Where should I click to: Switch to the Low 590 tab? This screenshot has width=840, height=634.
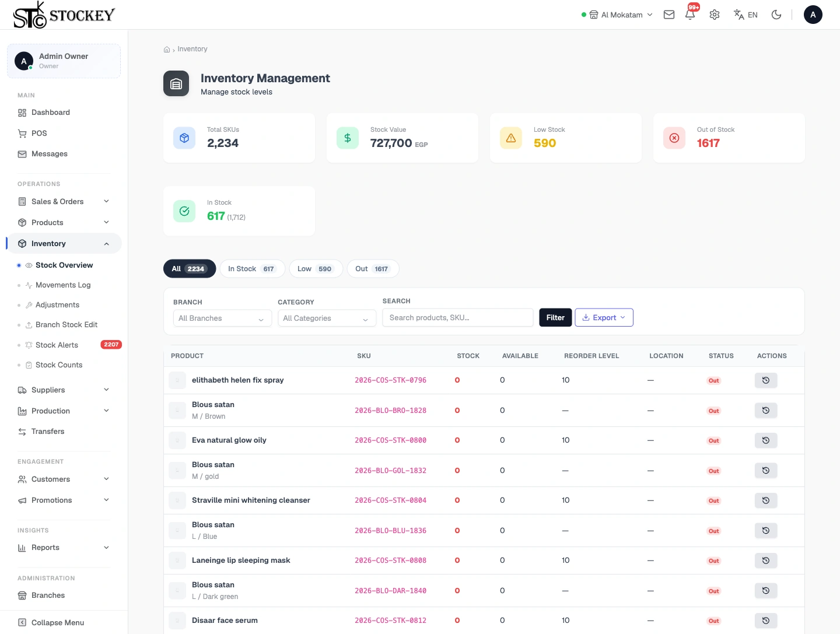[x=316, y=269]
